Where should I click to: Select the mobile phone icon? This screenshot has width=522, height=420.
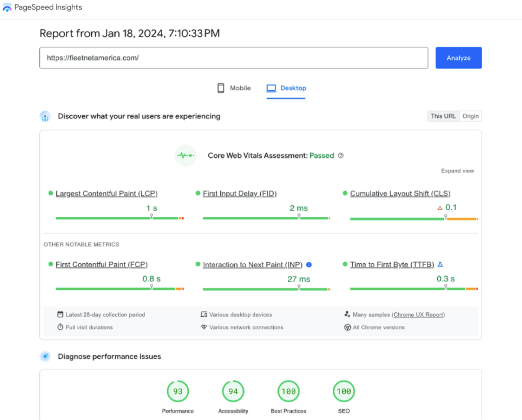pos(220,88)
